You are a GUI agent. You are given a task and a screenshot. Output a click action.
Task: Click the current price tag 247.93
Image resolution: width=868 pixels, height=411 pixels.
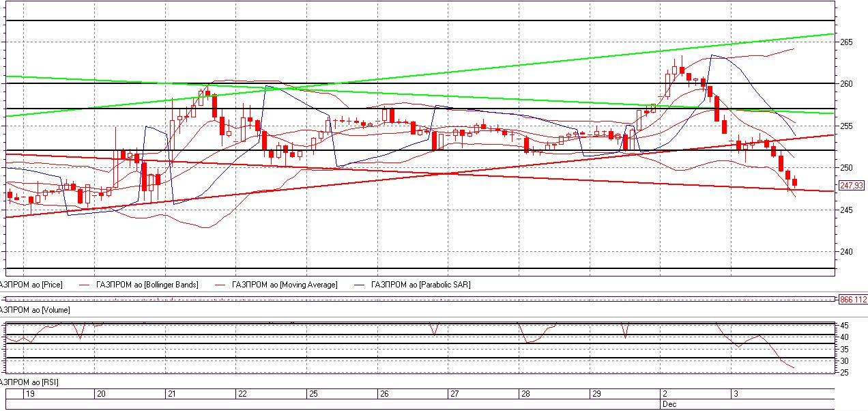(x=852, y=186)
